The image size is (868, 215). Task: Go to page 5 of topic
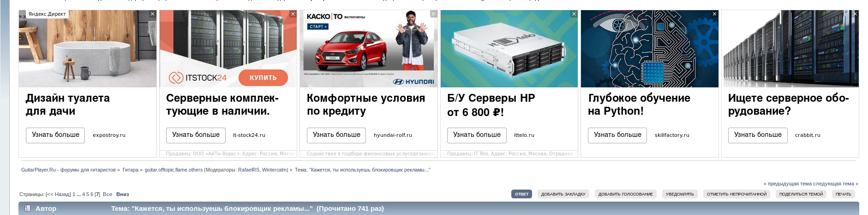[88, 194]
